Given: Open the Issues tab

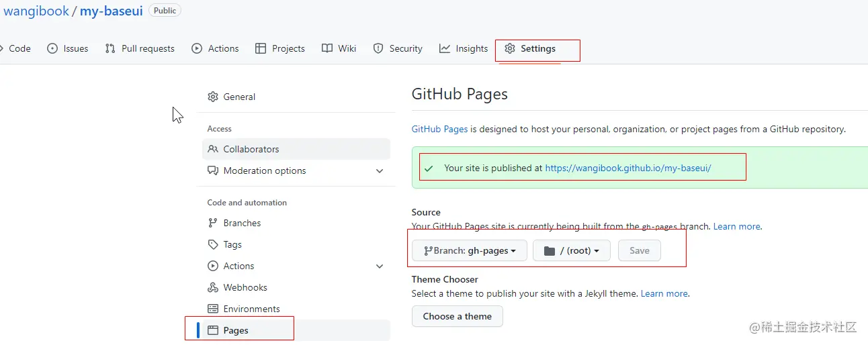Looking at the screenshot, I should (68, 48).
